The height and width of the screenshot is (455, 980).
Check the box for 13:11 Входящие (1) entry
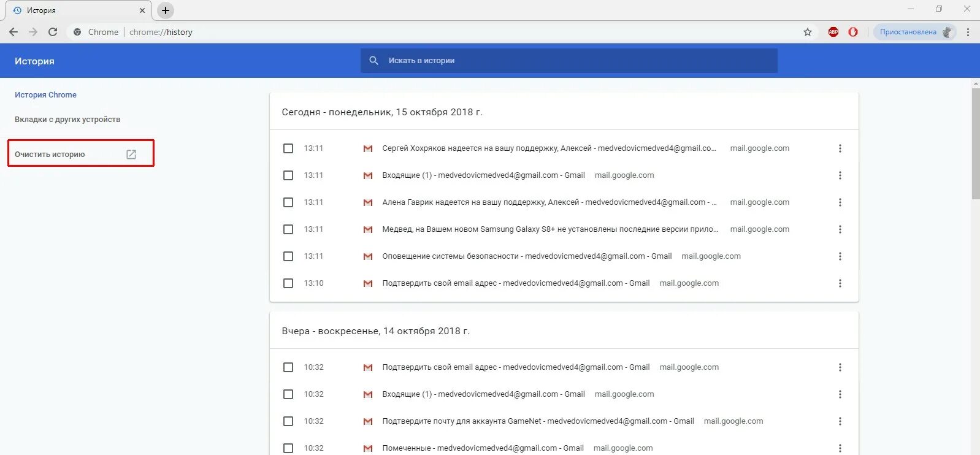[288, 175]
